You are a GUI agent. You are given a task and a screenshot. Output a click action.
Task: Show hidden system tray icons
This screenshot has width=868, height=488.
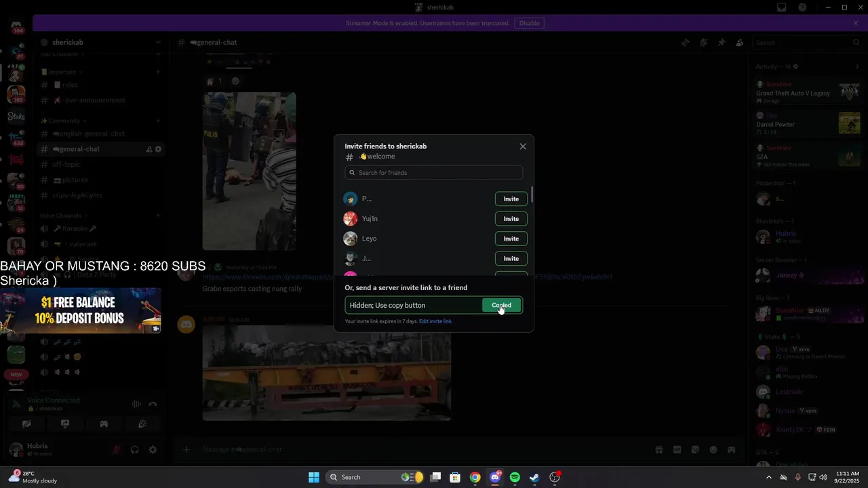click(x=768, y=477)
